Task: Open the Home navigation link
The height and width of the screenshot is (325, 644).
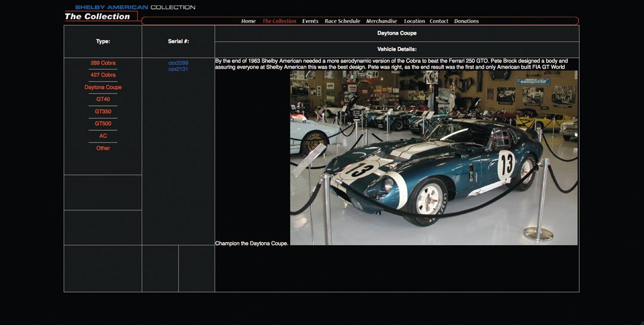Action: click(x=249, y=21)
